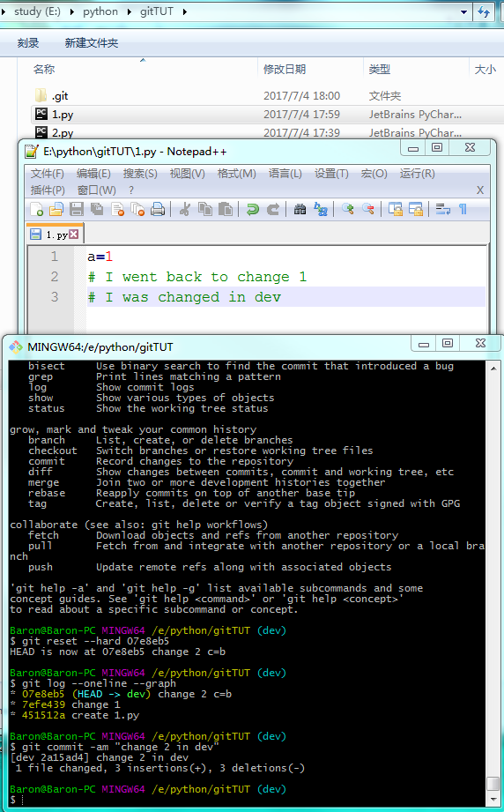
Task: Click the MINGW64 title bar Git icon
Action: click(x=16, y=346)
